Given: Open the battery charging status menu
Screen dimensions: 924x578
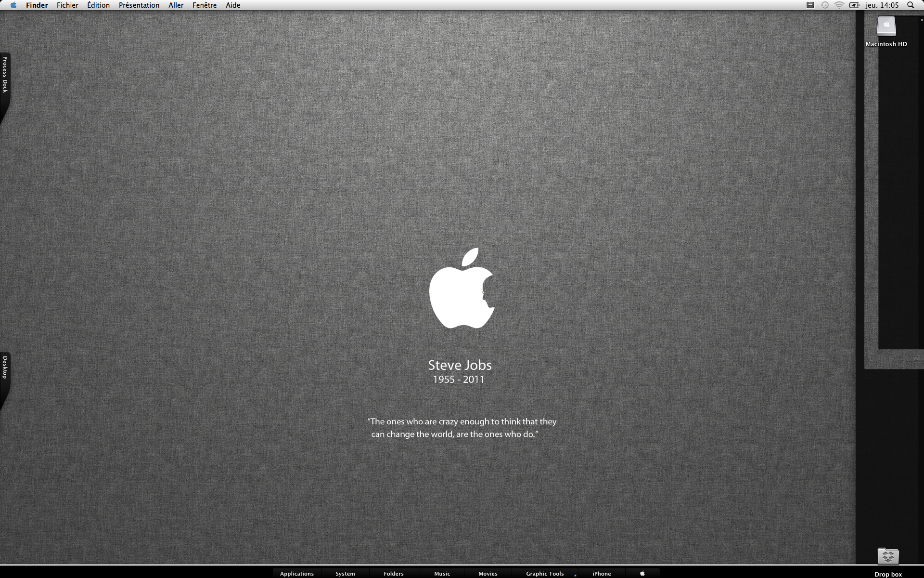Looking at the screenshot, I should (x=854, y=5).
